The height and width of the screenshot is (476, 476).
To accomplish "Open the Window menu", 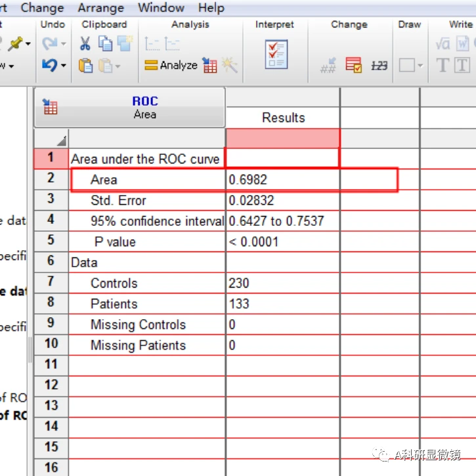I will [x=161, y=8].
